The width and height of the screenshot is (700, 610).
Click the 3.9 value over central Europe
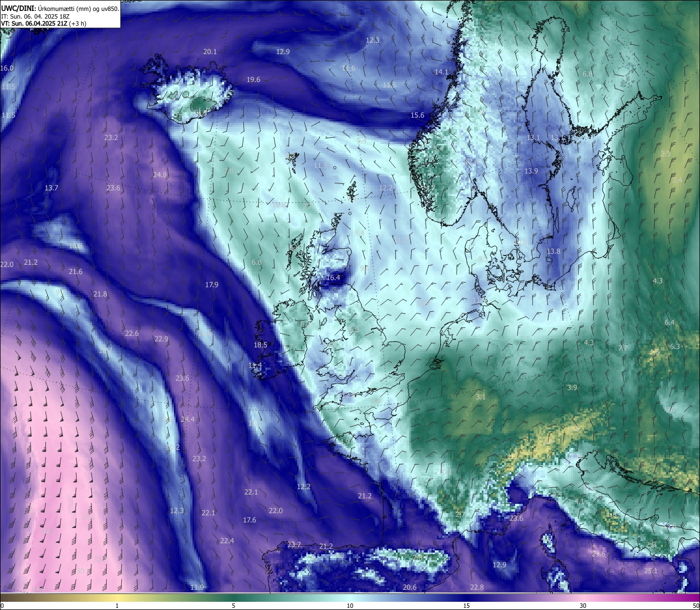[572, 388]
